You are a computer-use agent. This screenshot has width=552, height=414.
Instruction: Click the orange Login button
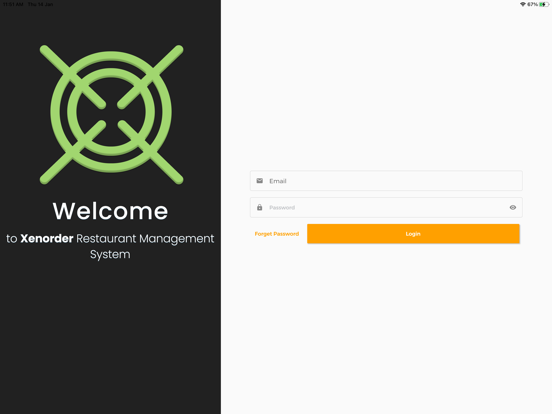pos(413,234)
